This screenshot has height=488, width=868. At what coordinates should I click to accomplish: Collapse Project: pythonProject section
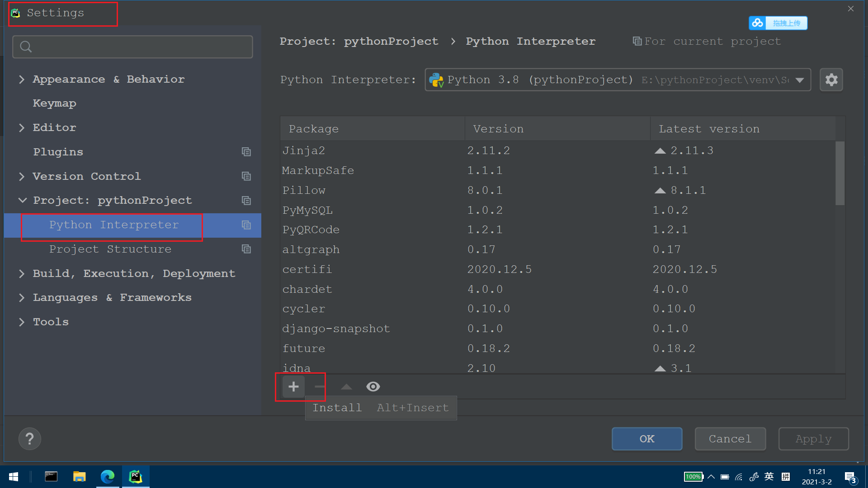[x=22, y=200]
